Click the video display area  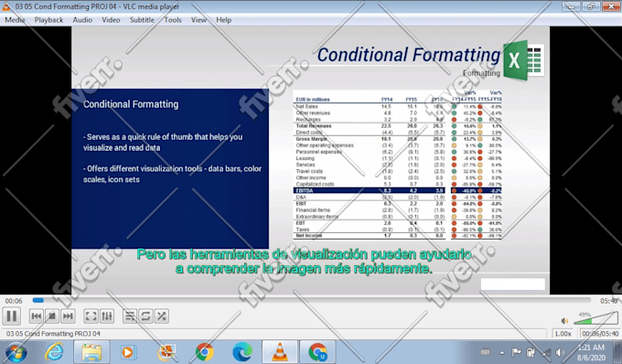(x=310, y=160)
